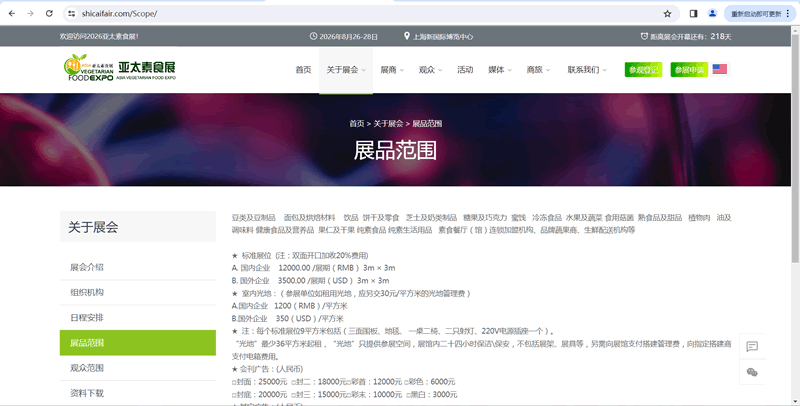This screenshot has height=406, width=800.
Task: Expand the 展商 nav dropdown
Action: point(390,70)
